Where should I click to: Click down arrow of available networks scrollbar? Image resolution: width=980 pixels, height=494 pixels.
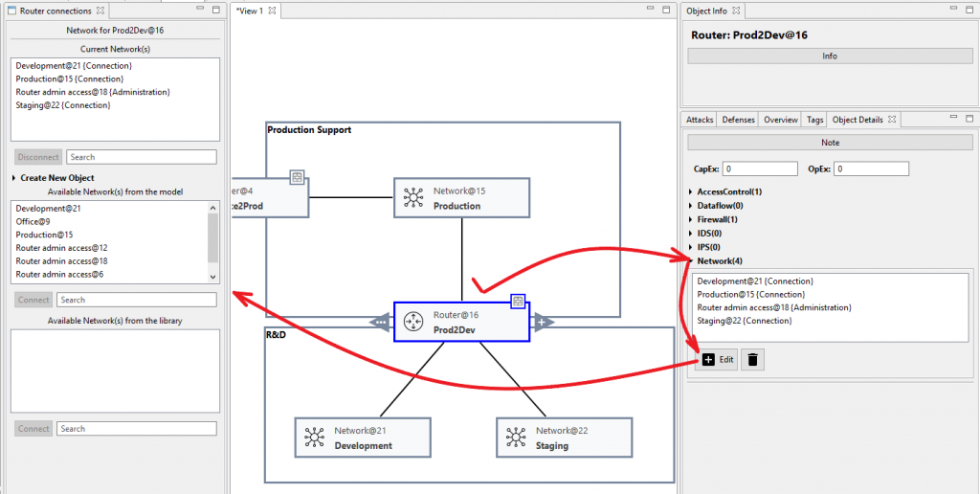coord(212,276)
